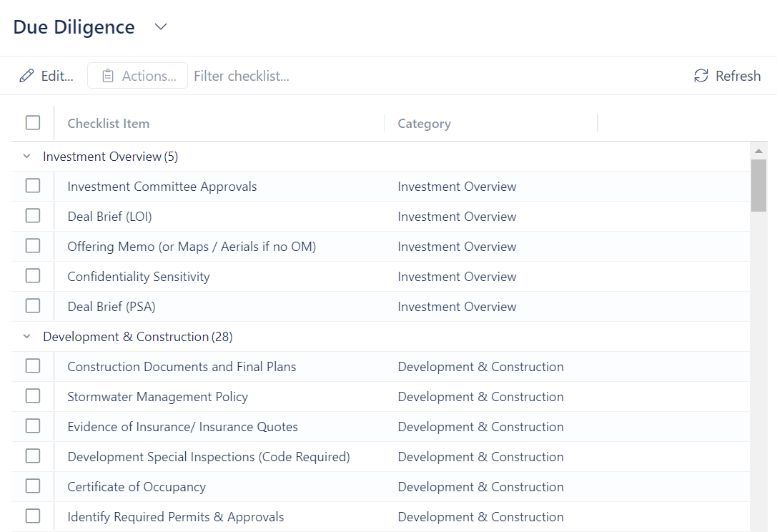The height and width of the screenshot is (532, 777).
Task: Toggle the select-all checkbox in header
Action: 33,123
